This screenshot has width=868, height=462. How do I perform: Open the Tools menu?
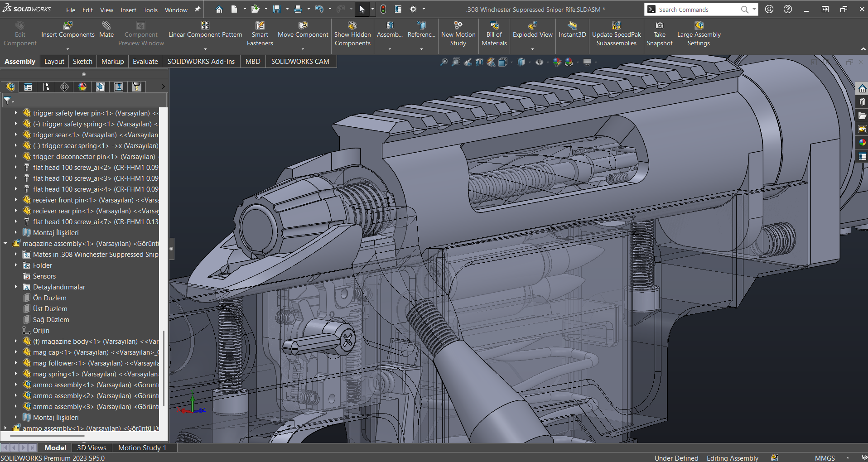coord(150,10)
